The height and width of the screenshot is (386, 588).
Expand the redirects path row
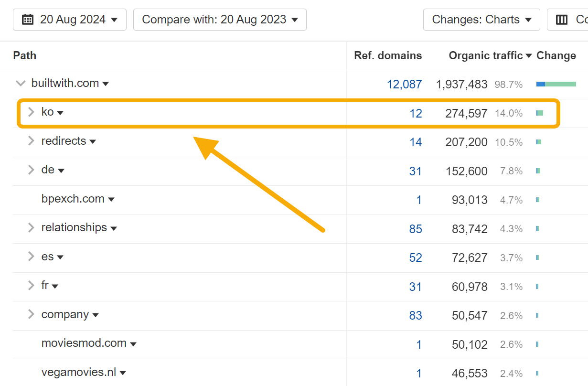pyautogui.click(x=31, y=141)
